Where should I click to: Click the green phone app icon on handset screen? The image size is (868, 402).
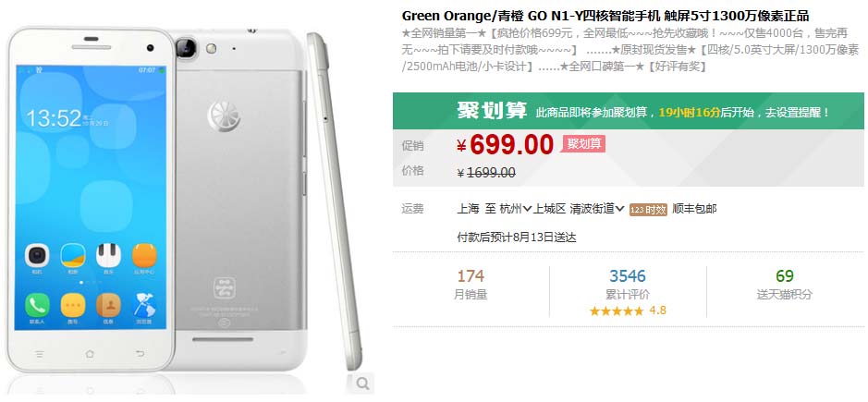click(x=38, y=305)
